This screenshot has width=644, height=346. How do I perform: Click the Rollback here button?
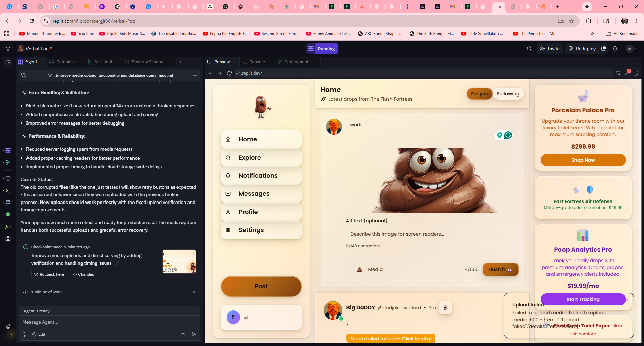tap(49, 274)
